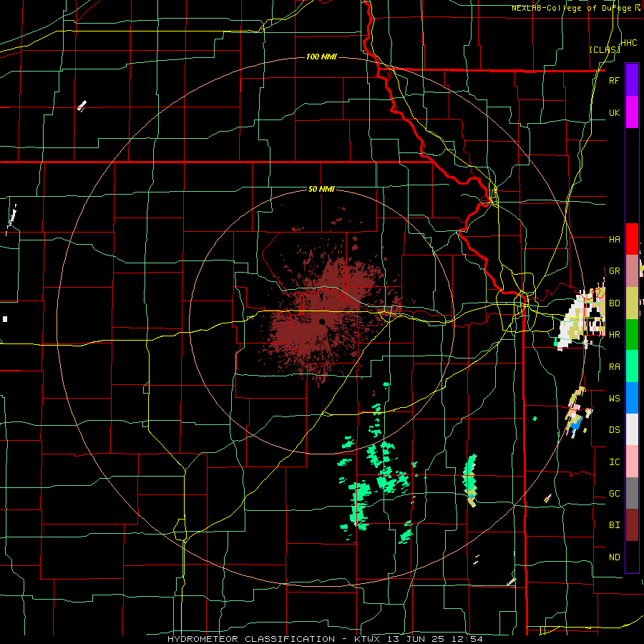This screenshot has height=644, width=644.
Task: Click the ND legend label
Action: tap(614, 557)
